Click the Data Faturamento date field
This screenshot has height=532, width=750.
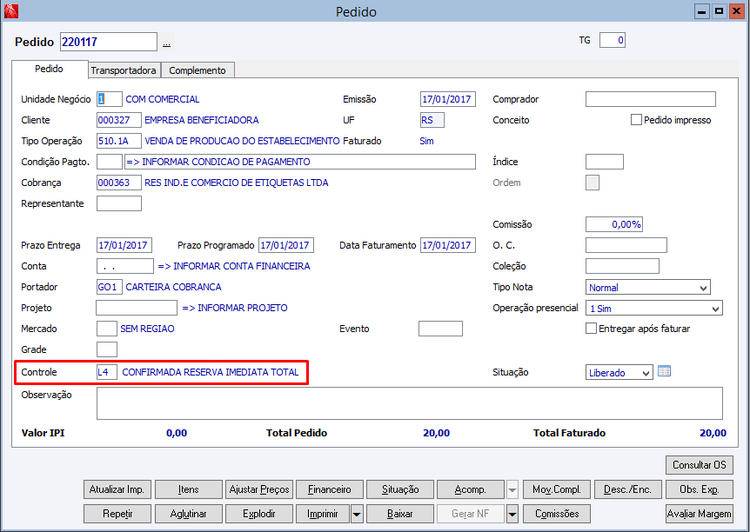tap(448, 245)
